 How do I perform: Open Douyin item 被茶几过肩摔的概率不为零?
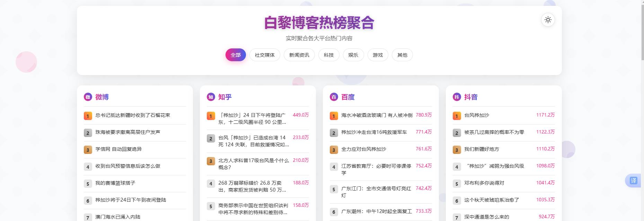coord(494,132)
